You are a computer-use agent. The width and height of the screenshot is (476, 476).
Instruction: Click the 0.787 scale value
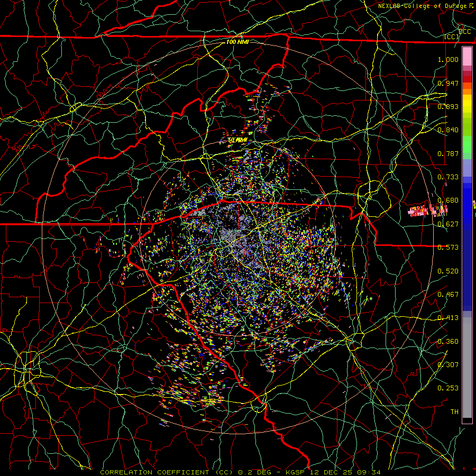(x=448, y=153)
